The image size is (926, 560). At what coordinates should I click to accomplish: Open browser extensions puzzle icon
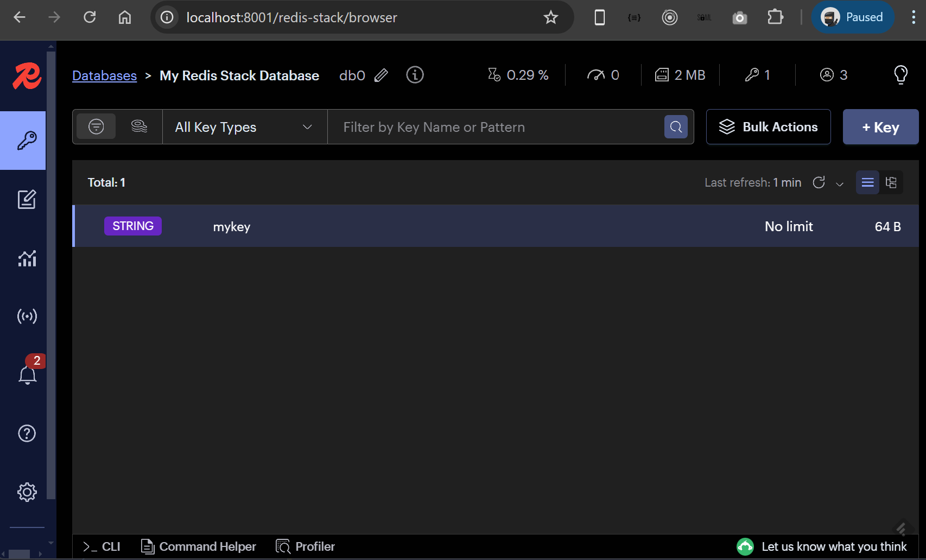775,17
